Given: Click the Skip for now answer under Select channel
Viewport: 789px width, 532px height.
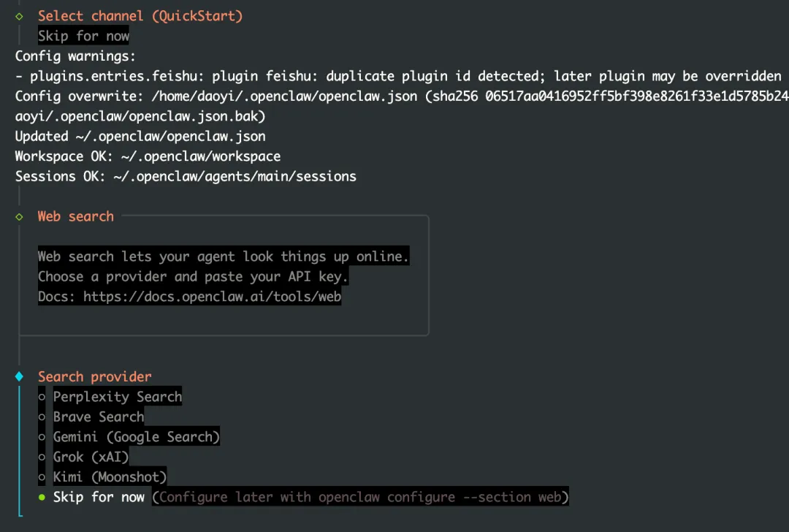Looking at the screenshot, I should pyautogui.click(x=83, y=36).
